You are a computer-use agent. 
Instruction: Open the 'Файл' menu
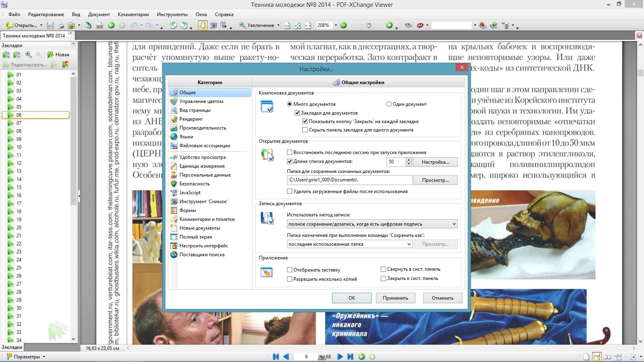pyautogui.click(x=14, y=14)
